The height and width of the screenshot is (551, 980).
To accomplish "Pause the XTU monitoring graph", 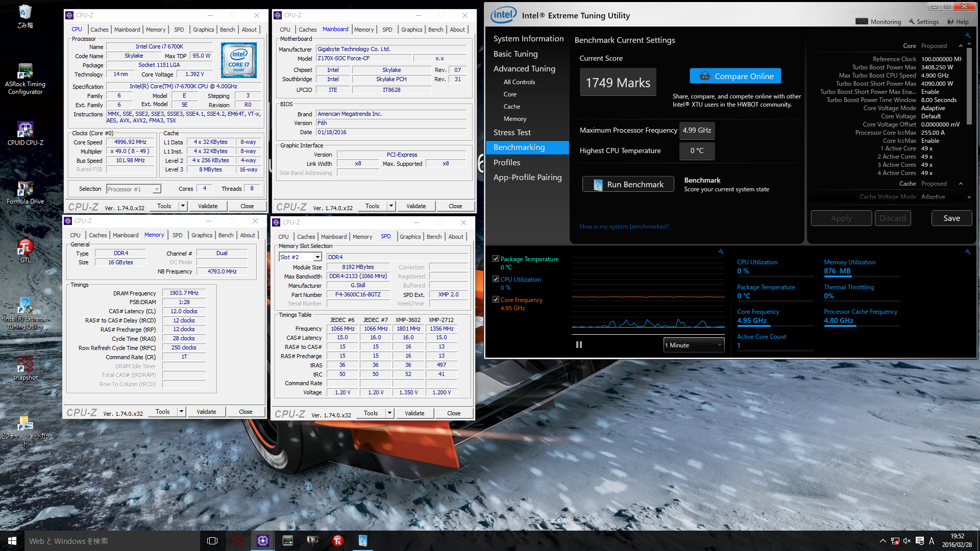I will [x=579, y=345].
